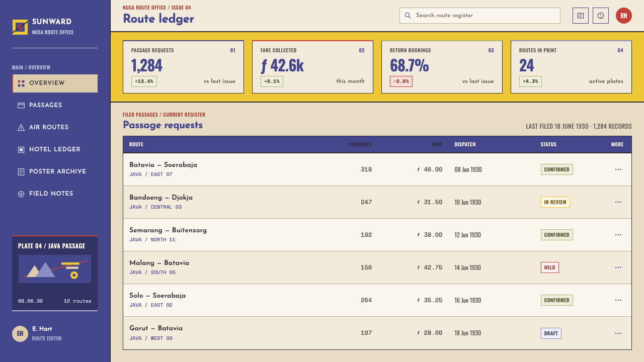Click the Hotel Ledger square icon
Screen dimensions: 644x362
[21, 150]
